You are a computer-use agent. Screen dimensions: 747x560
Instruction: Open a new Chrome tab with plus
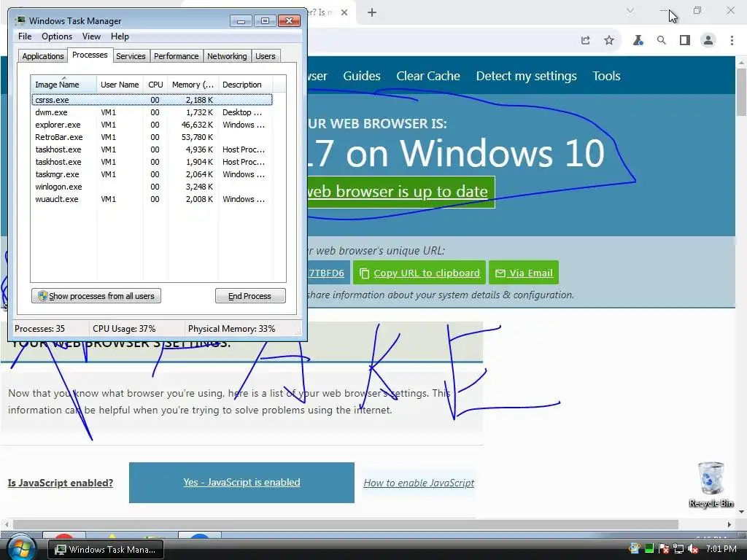click(372, 12)
